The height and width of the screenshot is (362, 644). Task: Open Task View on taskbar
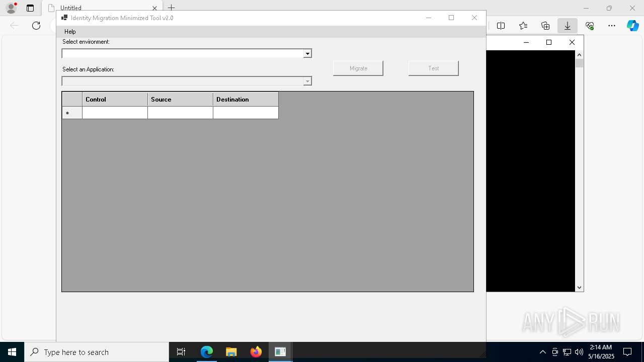[x=181, y=352]
